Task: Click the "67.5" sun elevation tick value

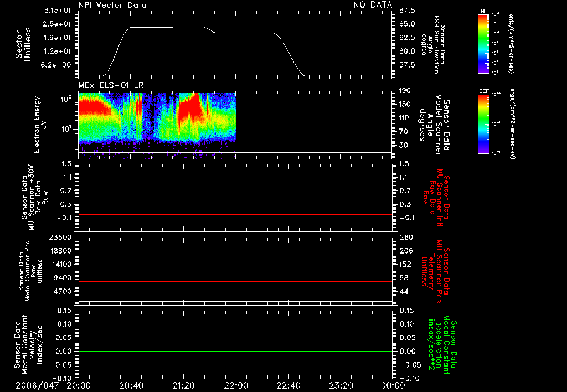Action: pos(407,11)
